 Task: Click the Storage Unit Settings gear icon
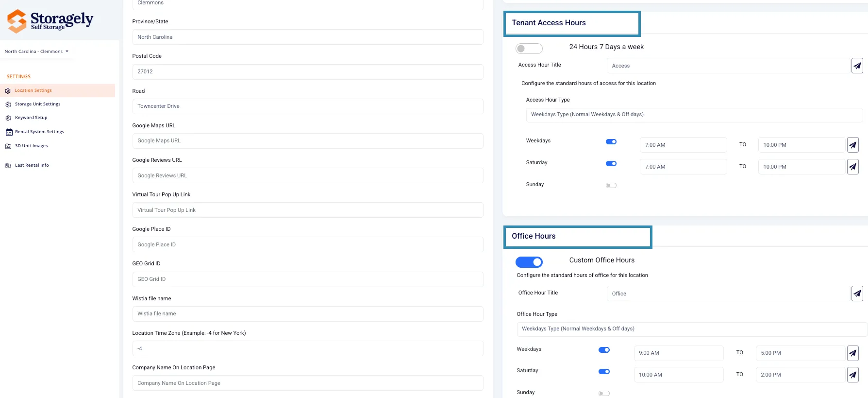(x=8, y=104)
